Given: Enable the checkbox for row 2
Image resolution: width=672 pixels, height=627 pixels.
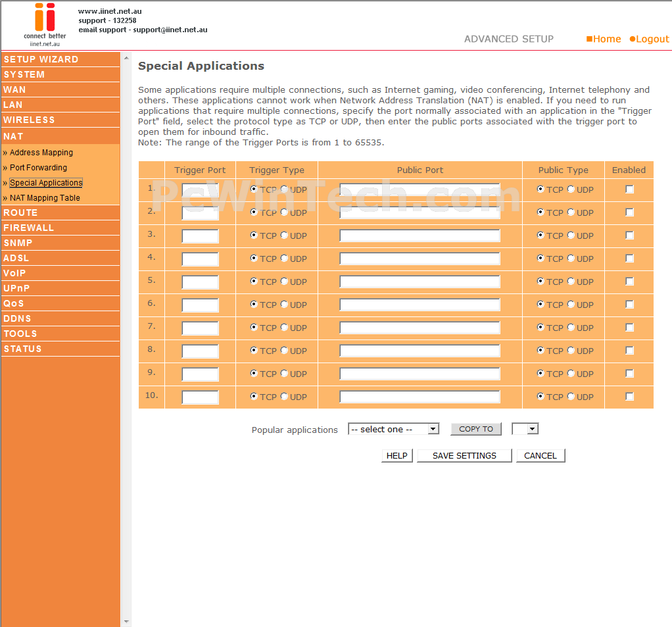Looking at the screenshot, I should 629,213.
